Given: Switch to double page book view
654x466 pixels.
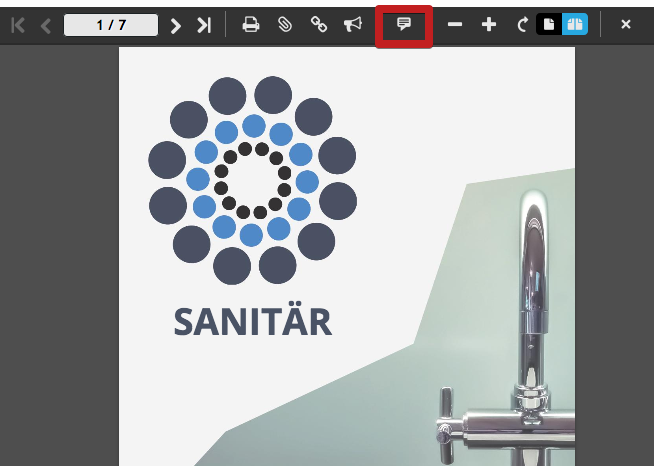Looking at the screenshot, I should click(x=574, y=25).
